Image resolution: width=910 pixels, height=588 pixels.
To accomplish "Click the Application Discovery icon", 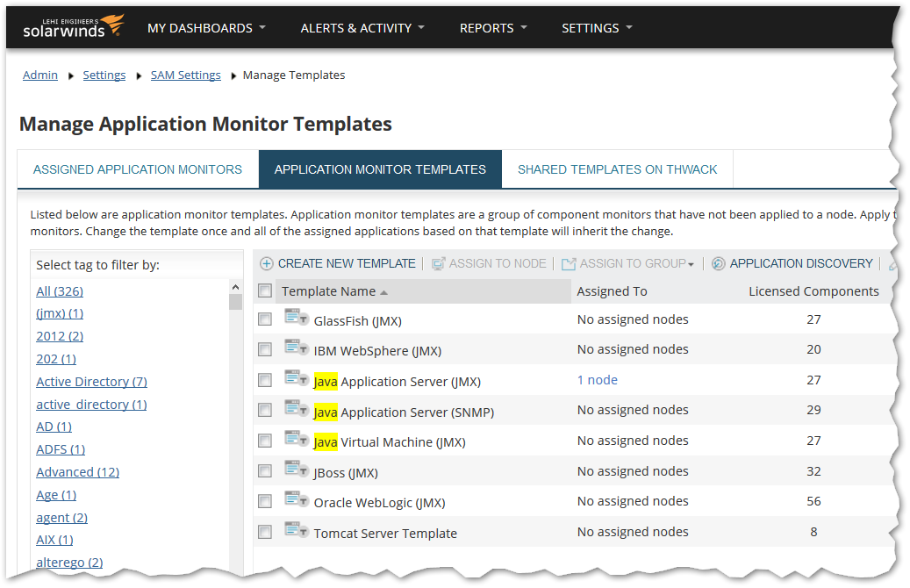I will [x=718, y=263].
